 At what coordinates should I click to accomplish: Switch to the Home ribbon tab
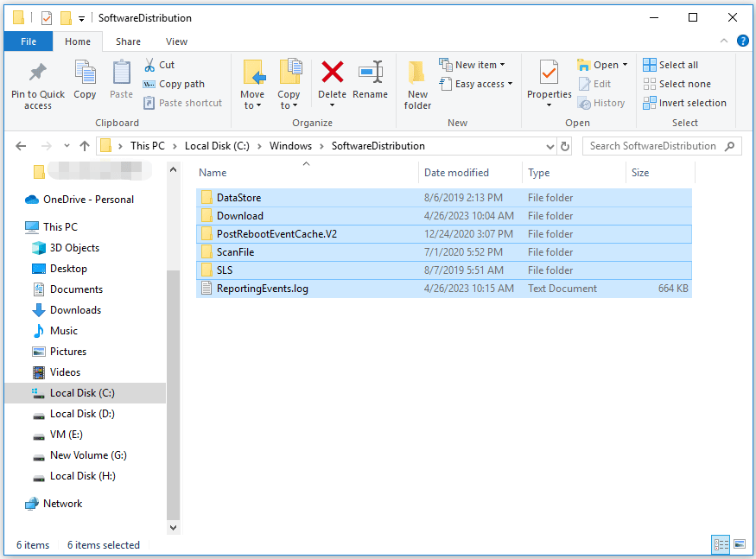(78, 41)
